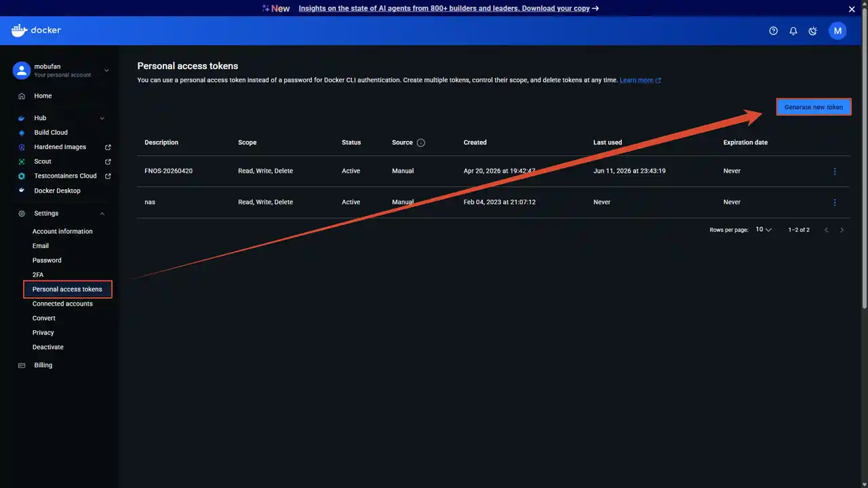
Task: Click the nas token description
Action: tap(150, 202)
